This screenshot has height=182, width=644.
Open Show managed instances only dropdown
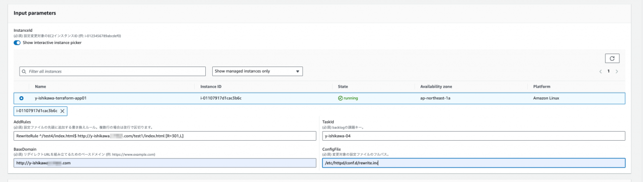coord(258,72)
